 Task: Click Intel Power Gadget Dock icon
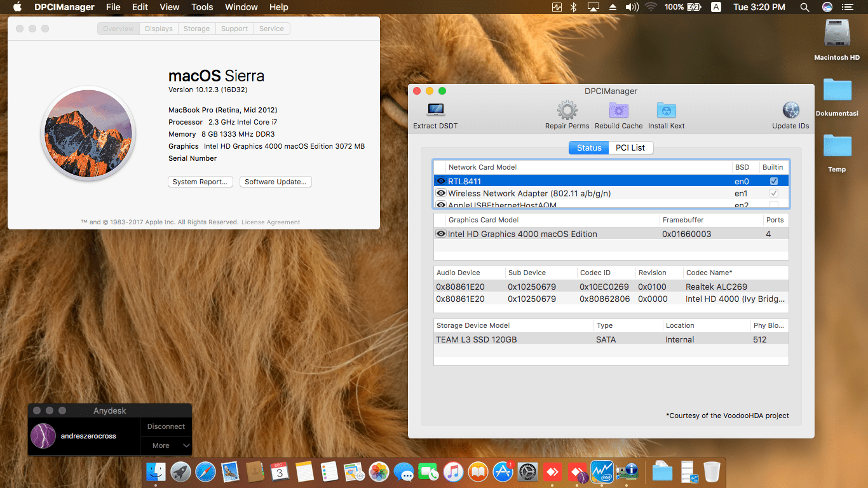[x=602, y=471]
